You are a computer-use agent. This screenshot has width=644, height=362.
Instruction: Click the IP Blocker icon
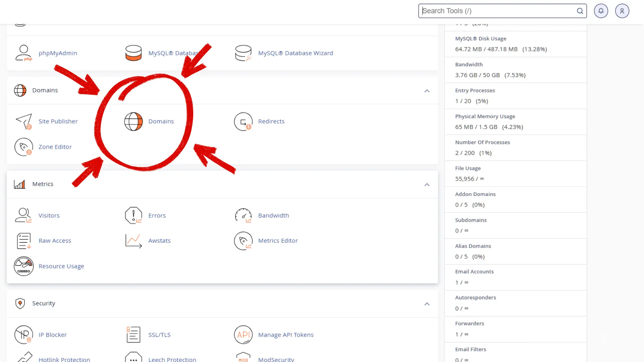[23, 335]
